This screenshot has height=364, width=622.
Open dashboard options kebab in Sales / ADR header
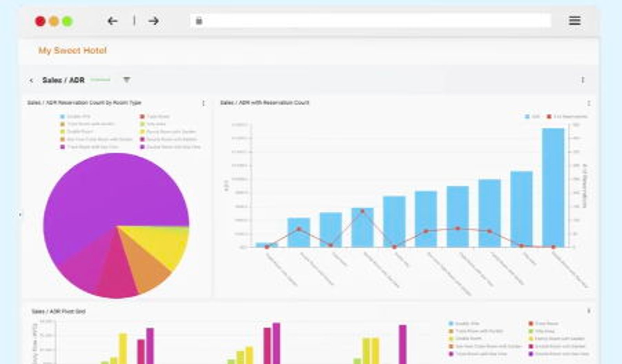pyautogui.click(x=582, y=80)
